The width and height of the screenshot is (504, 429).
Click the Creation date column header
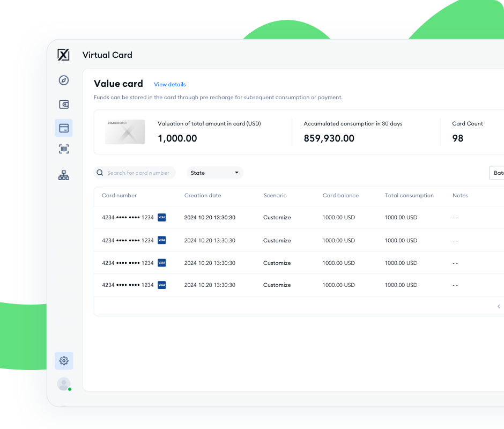point(202,196)
